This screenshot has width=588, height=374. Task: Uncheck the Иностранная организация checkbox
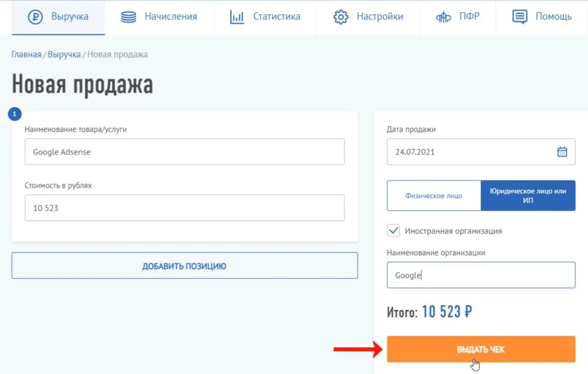[x=393, y=231]
